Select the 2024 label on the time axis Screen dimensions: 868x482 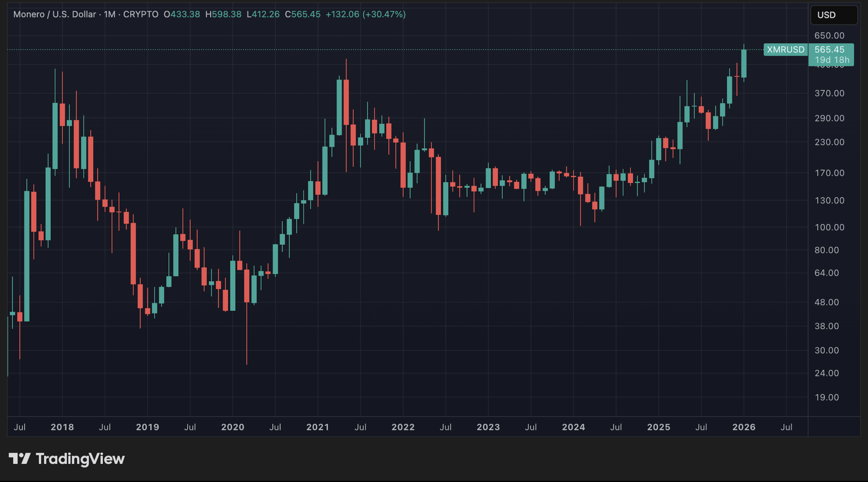[x=574, y=427]
